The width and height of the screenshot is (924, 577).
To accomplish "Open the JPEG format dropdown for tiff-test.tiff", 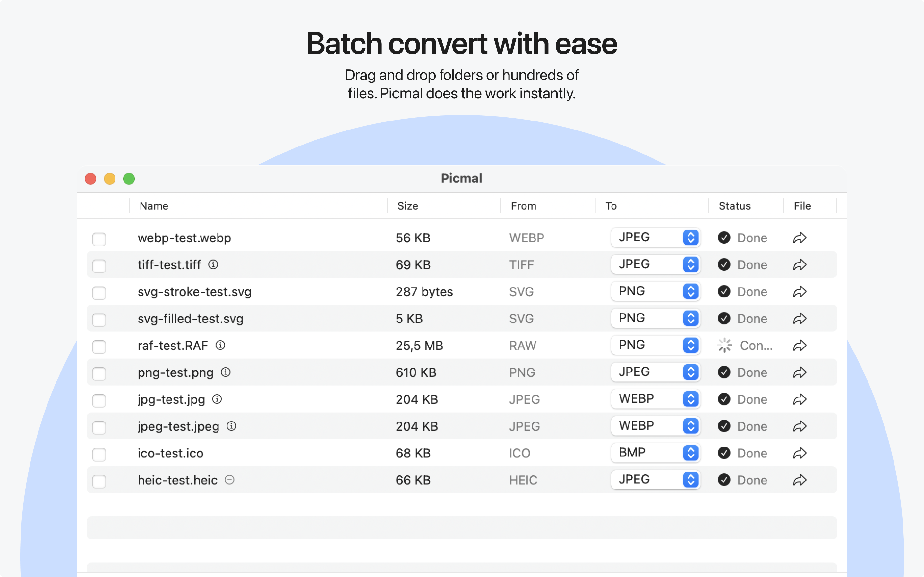I will [x=655, y=264].
